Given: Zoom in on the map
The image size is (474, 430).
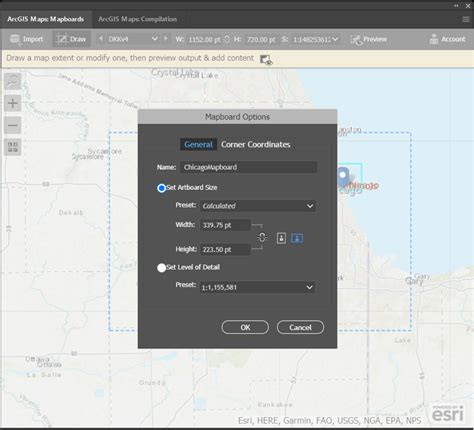Looking at the screenshot, I should pyautogui.click(x=13, y=103).
